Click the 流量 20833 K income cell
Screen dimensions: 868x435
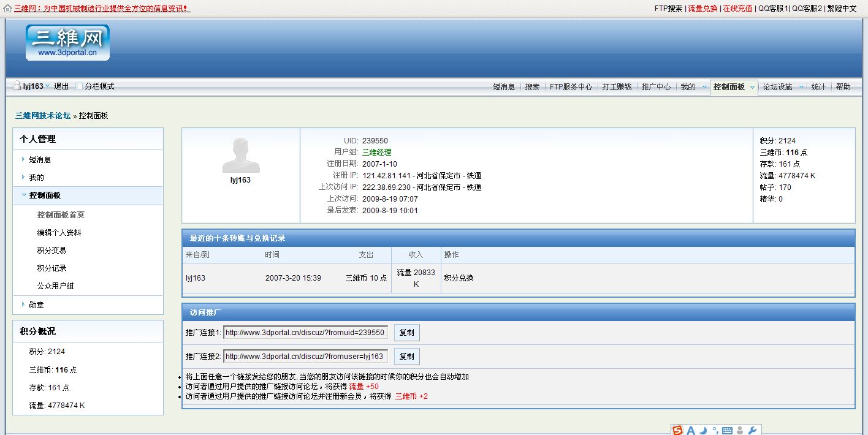tap(416, 278)
